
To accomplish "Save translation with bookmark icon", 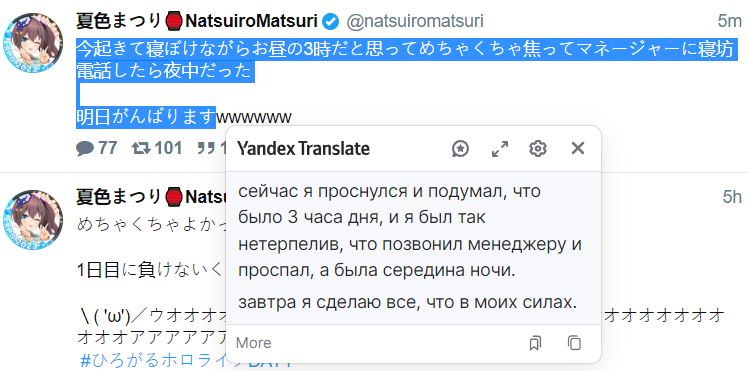I will point(535,343).
